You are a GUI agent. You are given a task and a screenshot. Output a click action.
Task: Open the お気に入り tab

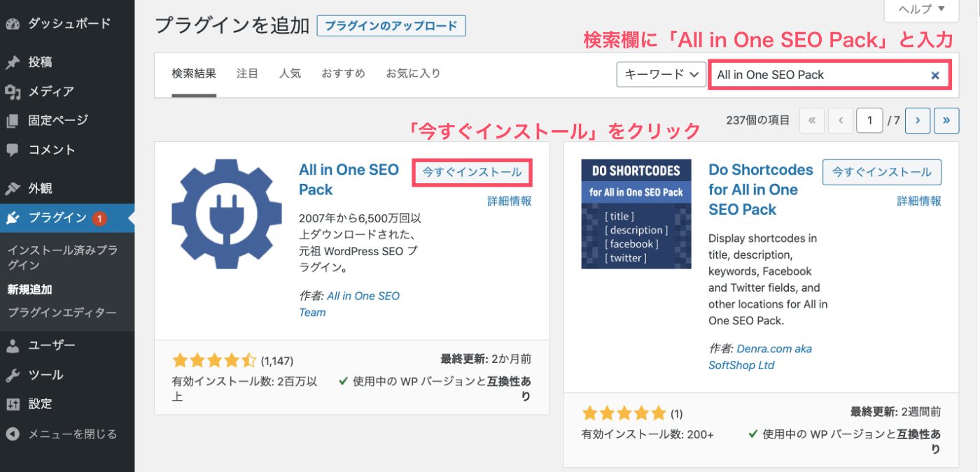[x=413, y=73]
